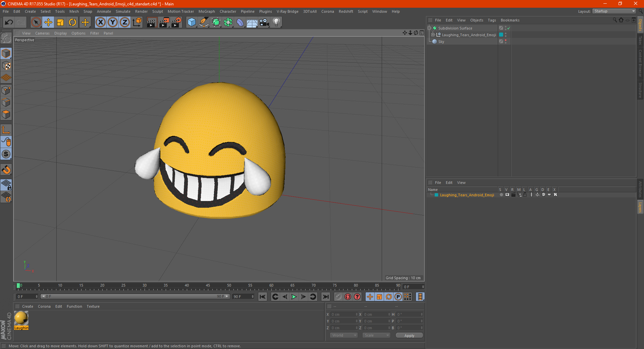Open the MoGraph menu

(207, 11)
